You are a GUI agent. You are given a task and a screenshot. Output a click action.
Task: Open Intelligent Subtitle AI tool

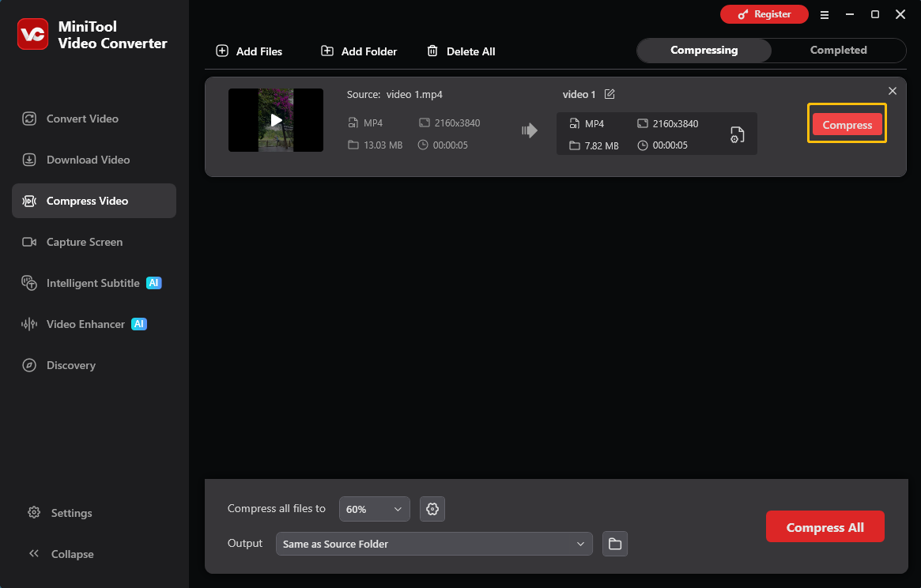click(94, 283)
